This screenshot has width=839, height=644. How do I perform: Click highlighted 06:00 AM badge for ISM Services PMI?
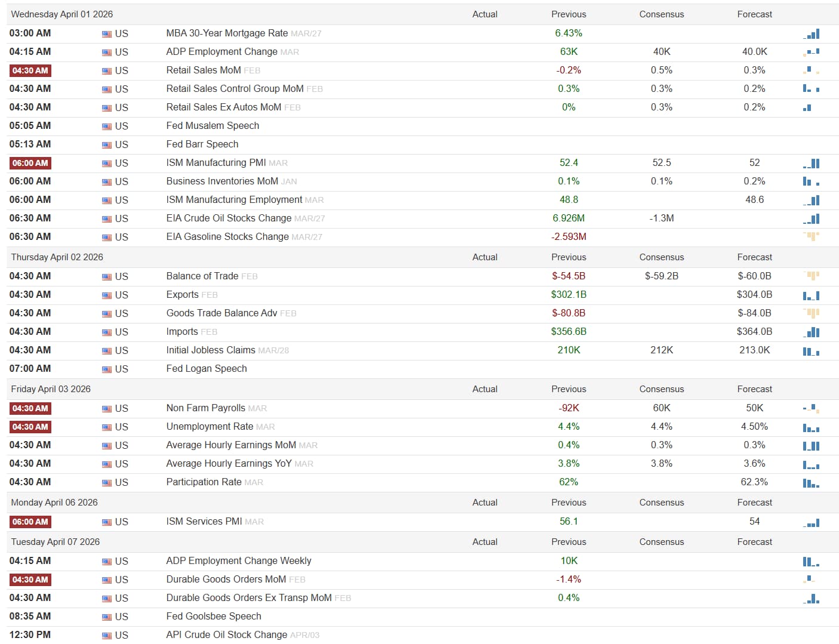click(x=30, y=522)
